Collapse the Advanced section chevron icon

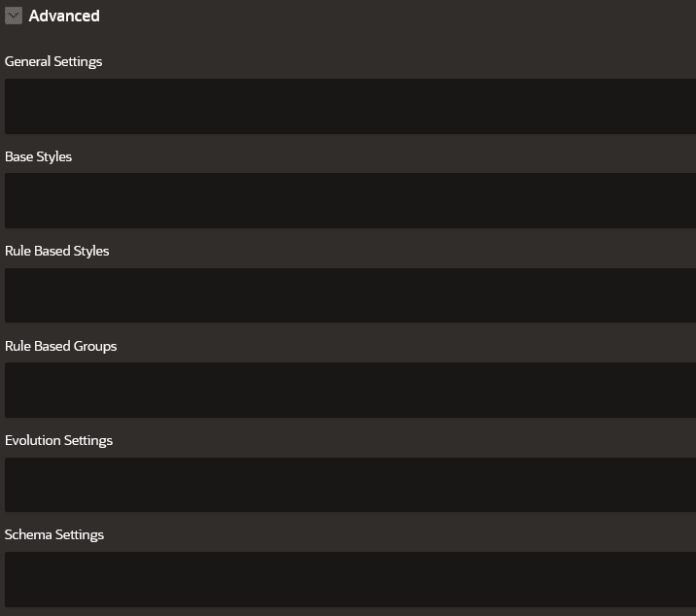pos(14,16)
